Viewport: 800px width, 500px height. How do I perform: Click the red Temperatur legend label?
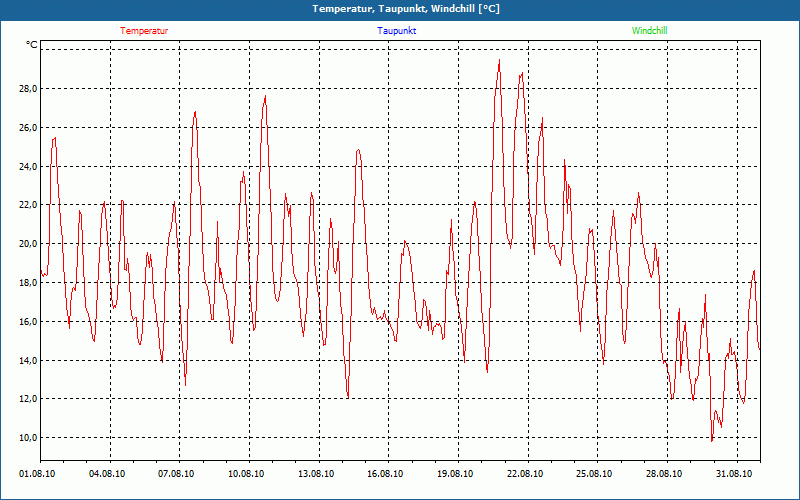click(144, 31)
